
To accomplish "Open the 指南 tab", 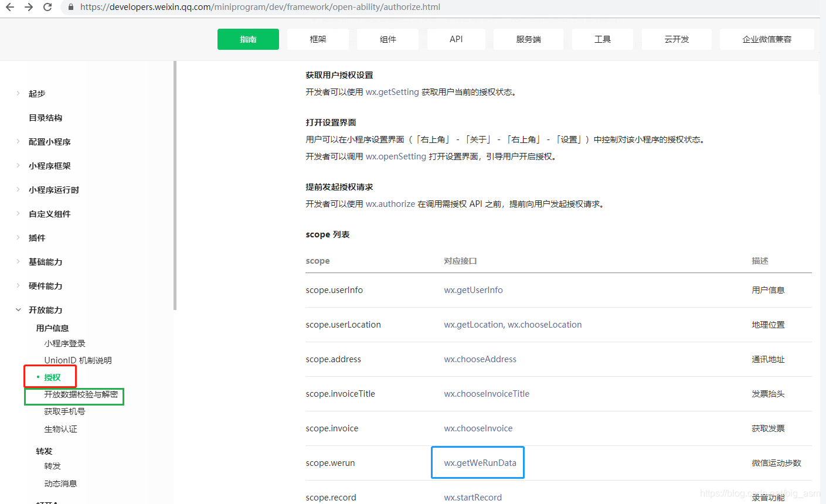I will (x=248, y=39).
